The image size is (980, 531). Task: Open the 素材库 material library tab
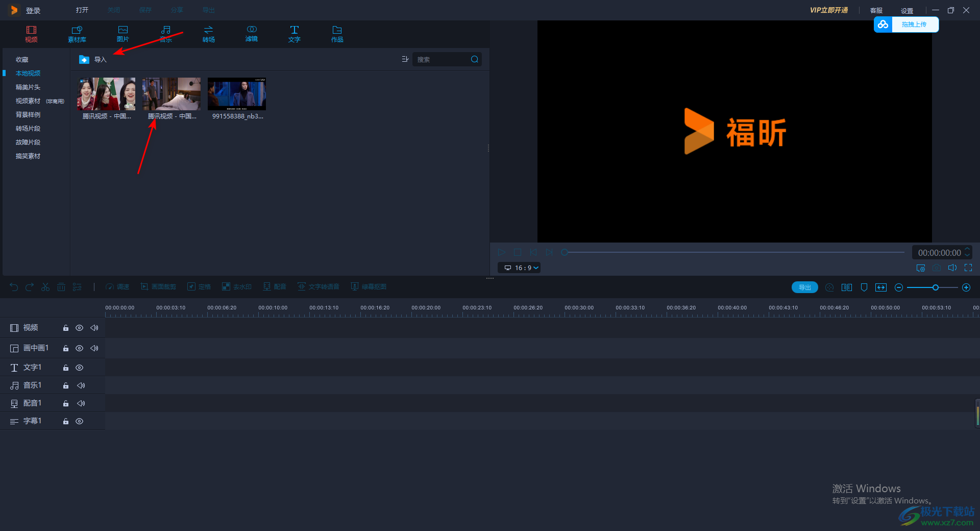click(77, 34)
